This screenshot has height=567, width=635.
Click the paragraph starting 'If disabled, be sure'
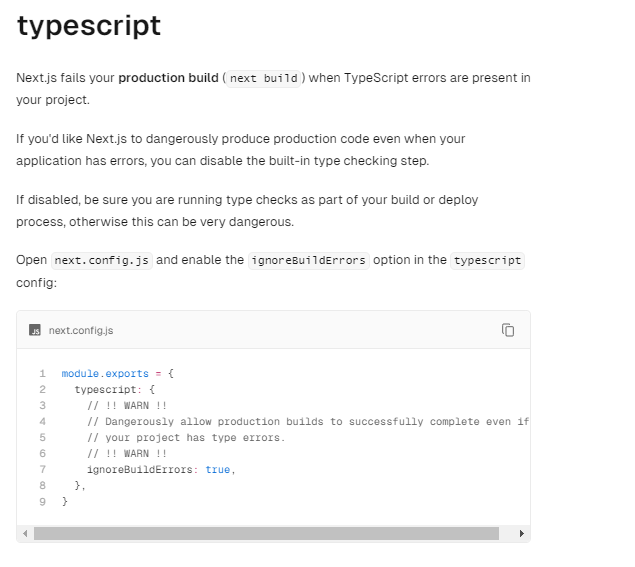[247, 211]
